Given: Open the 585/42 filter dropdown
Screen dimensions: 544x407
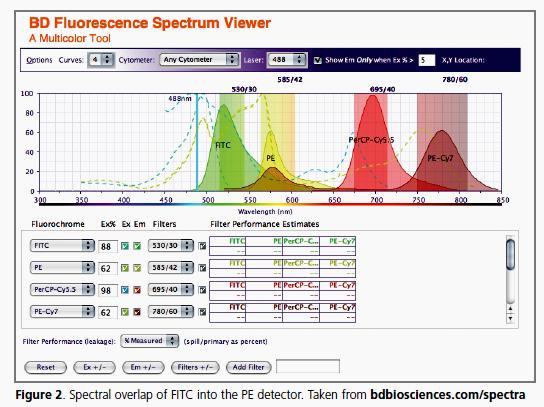Looking at the screenshot, I should click(x=171, y=268).
